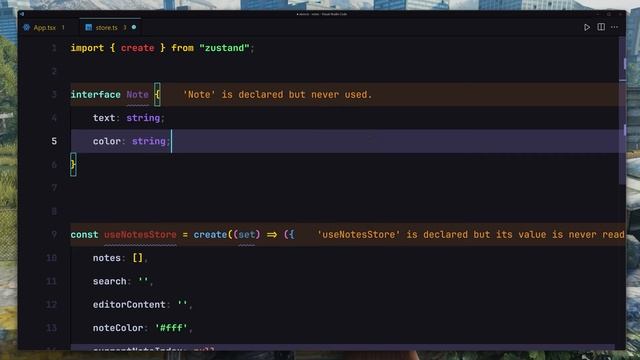Click the "const" keyword on line 9
Image resolution: width=640 pixels, height=360 pixels.
click(84, 235)
